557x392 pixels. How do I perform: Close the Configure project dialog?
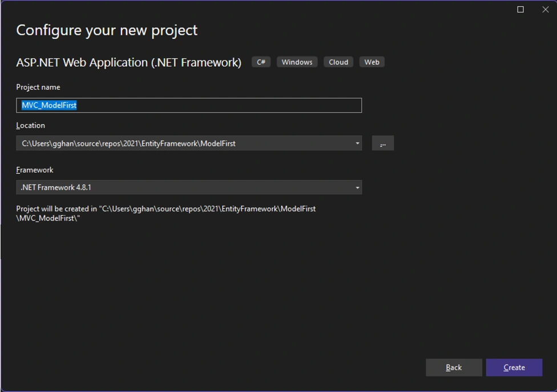[x=545, y=10]
